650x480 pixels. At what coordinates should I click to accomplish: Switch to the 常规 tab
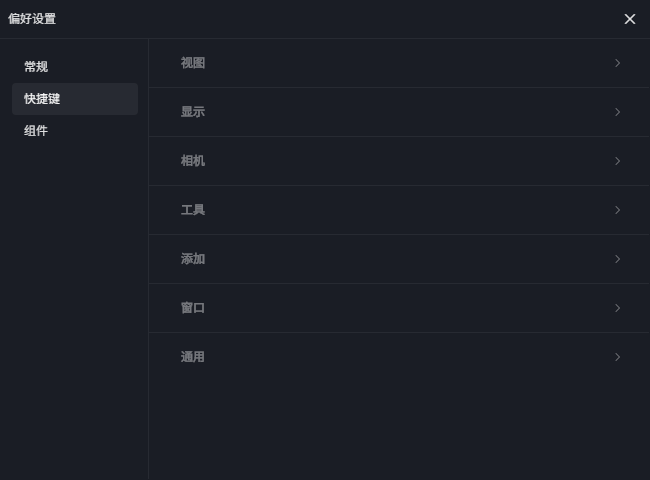coord(36,67)
